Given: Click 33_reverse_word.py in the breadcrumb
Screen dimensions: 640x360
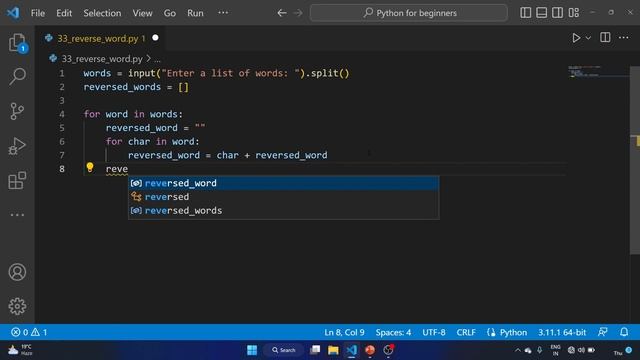Looking at the screenshot, I should coord(102,59).
